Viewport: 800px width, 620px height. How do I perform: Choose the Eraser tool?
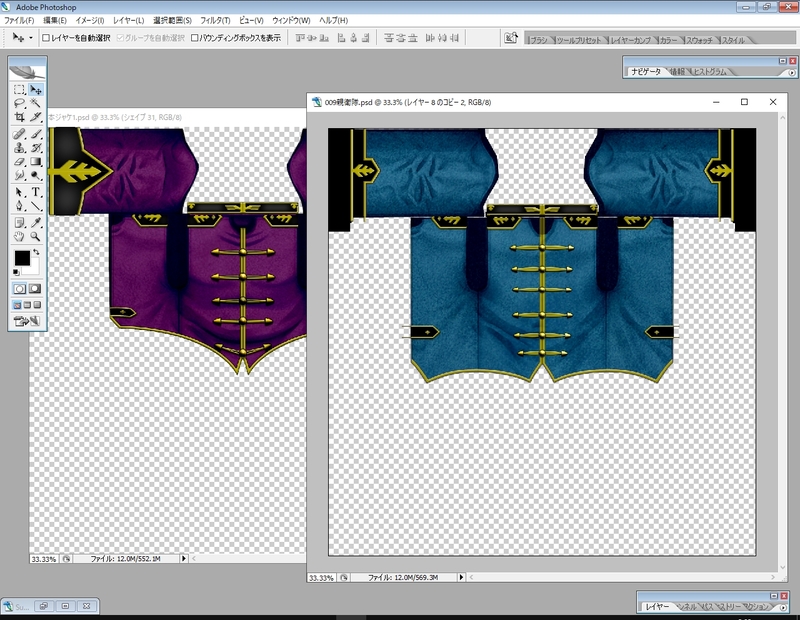[x=19, y=161]
